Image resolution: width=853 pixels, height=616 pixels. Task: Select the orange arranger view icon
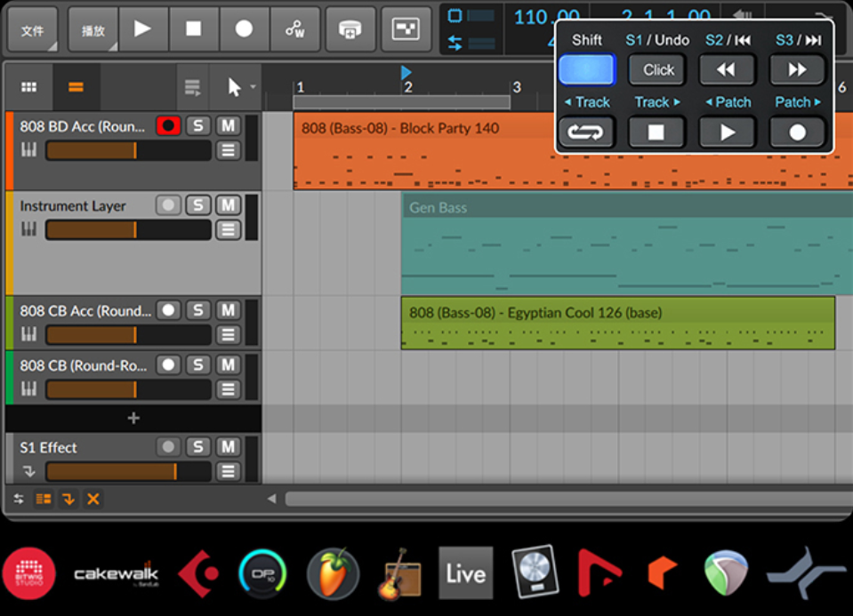tap(76, 87)
